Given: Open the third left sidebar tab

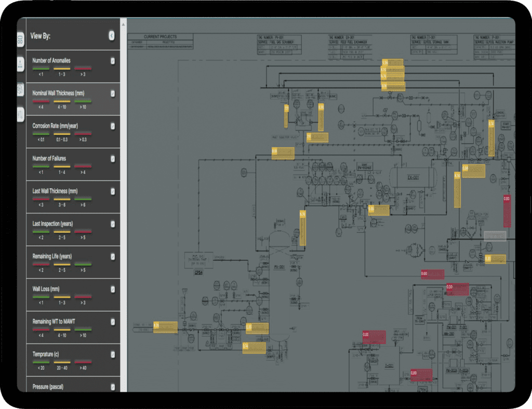Looking at the screenshot, I should coord(21,89).
